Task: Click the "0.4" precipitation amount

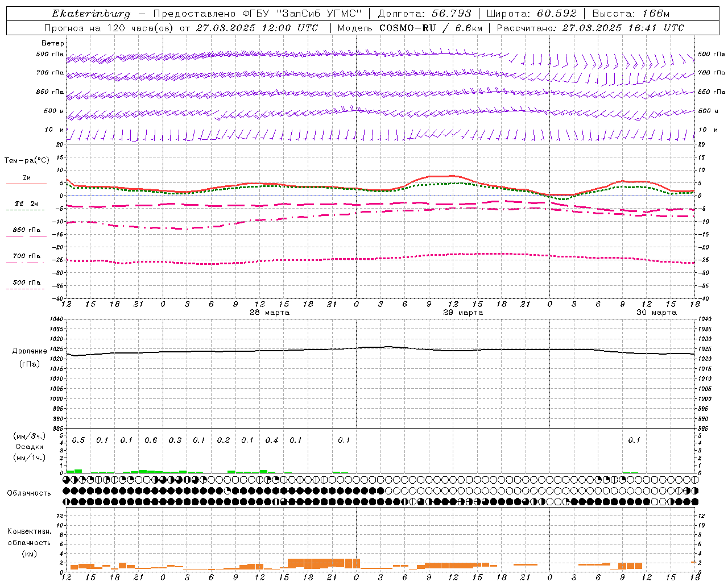Action: [272, 440]
